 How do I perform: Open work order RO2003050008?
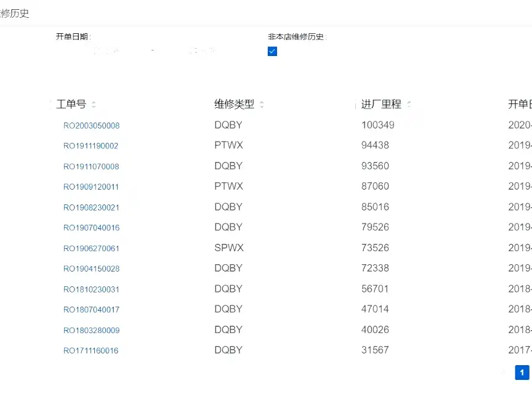91,126
